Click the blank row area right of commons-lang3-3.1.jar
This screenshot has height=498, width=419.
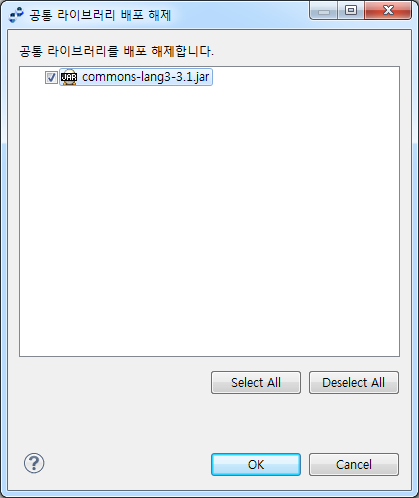(x=305, y=77)
